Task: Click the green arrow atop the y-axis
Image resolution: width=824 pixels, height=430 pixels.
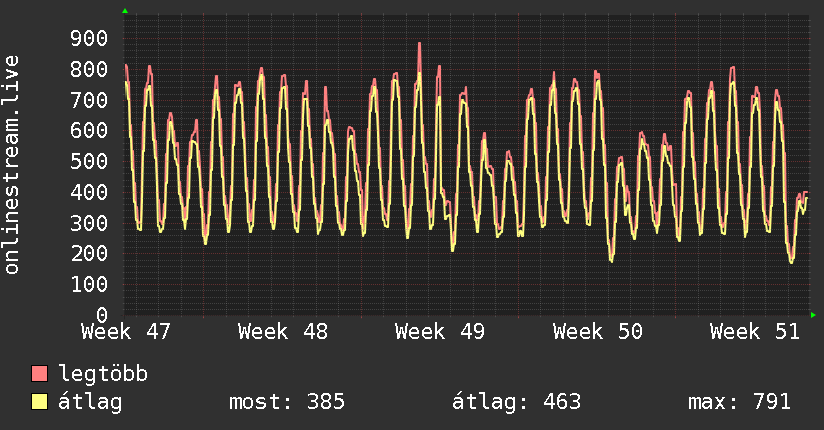Action: tap(125, 11)
